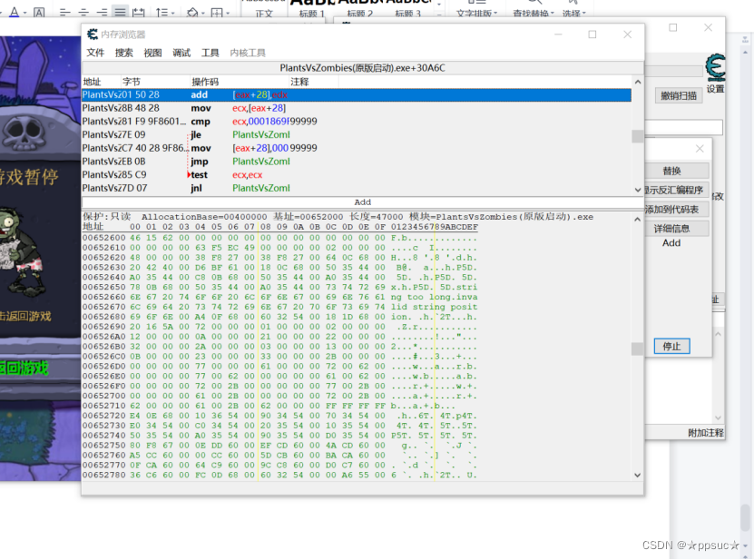This screenshot has width=754, height=560.
Task: Select the jnl PlantsVsZomI instruction row
Action: [357, 188]
